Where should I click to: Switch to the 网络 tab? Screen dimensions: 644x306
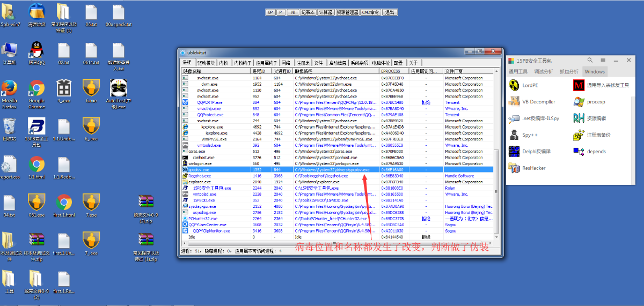pos(286,63)
